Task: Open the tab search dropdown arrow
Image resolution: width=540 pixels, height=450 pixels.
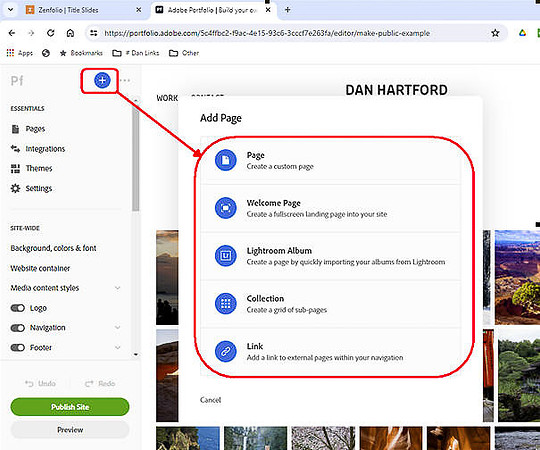Action: tap(10, 10)
